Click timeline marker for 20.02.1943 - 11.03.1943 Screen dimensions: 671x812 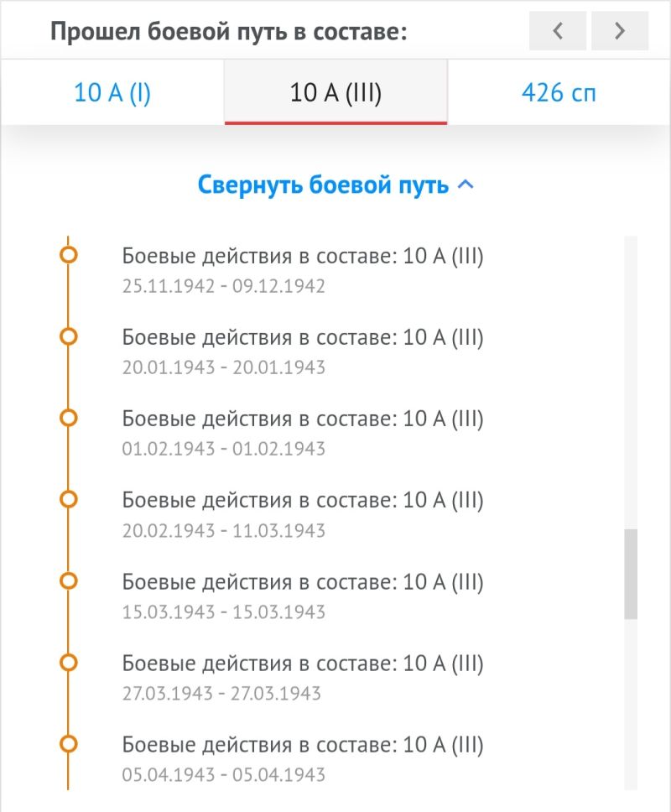coord(68,499)
